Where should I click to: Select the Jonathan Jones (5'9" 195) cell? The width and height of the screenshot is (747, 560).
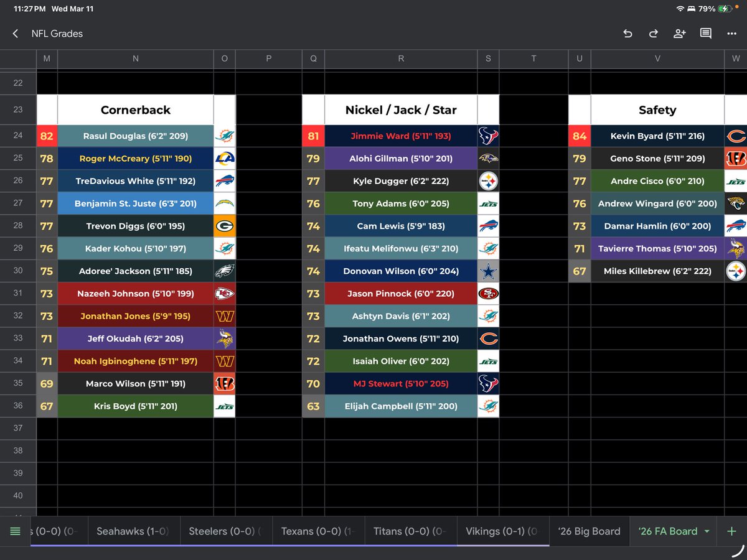pos(136,315)
